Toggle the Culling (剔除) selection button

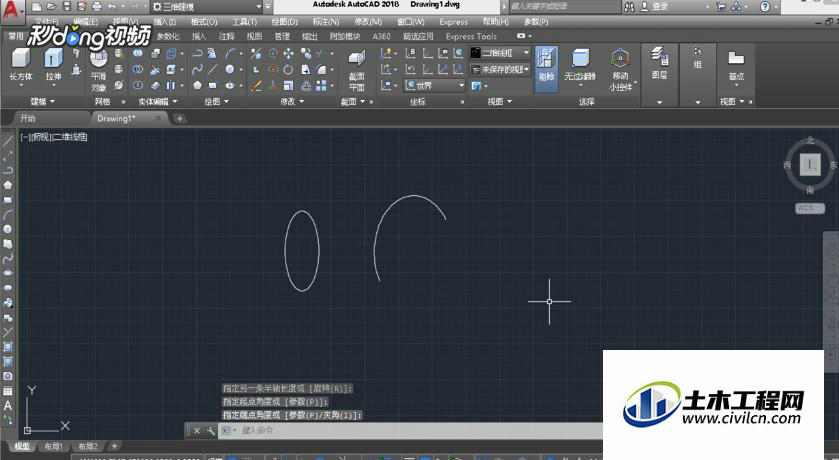[x=546, y=70]
